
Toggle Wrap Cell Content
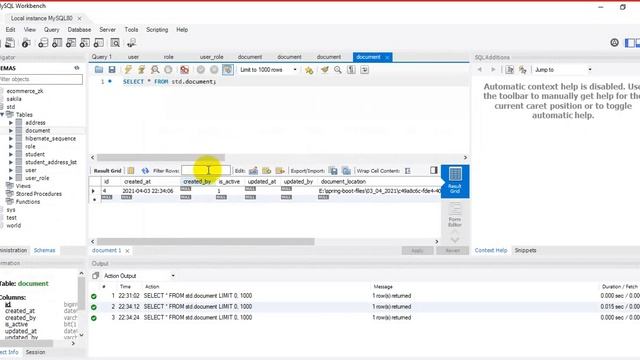pyautogui.click(x=407, y=171)
